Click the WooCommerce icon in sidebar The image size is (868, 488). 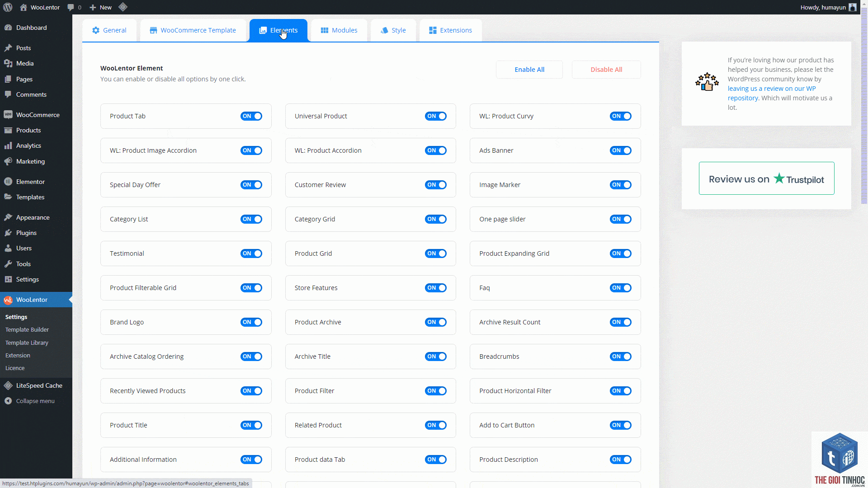click(x=8, y=115)
